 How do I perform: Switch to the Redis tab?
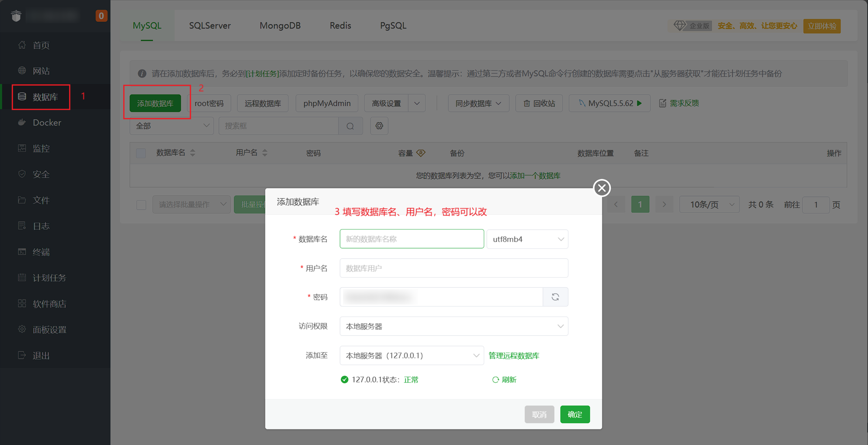(340, 26)
